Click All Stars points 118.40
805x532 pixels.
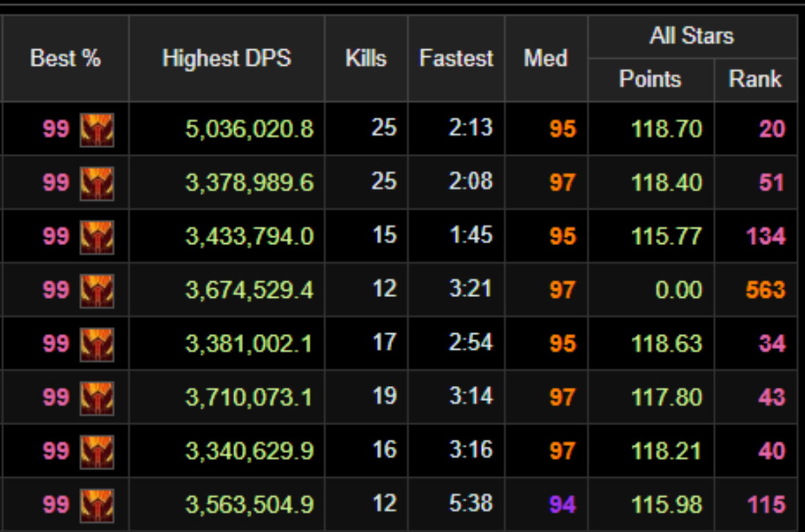pyautogui.click(x=666, y=183)
